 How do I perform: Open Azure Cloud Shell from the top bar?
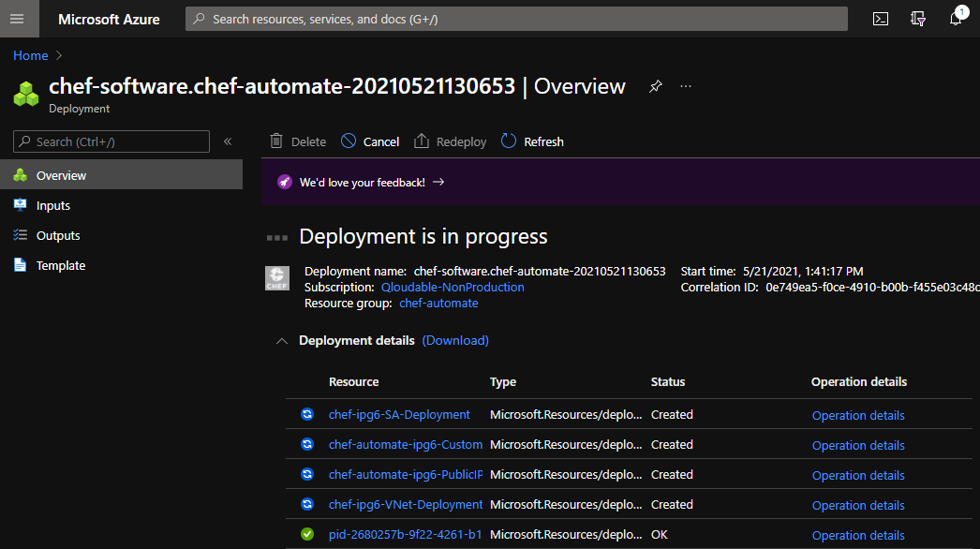click(x=880, y=18)
